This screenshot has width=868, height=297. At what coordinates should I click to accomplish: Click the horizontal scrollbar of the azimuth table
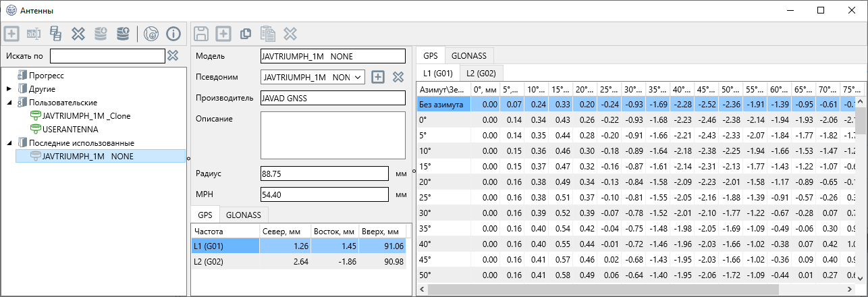(607, 290)
